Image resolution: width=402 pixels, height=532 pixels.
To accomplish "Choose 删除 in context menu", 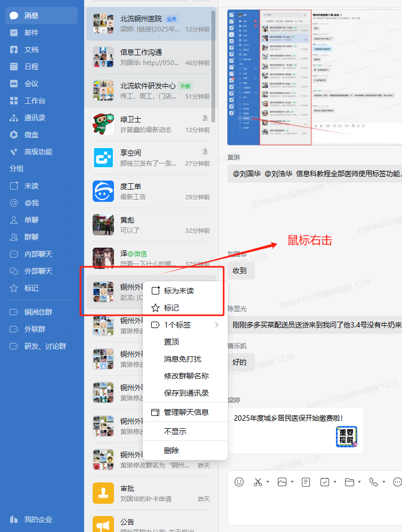I will (185, 451).
